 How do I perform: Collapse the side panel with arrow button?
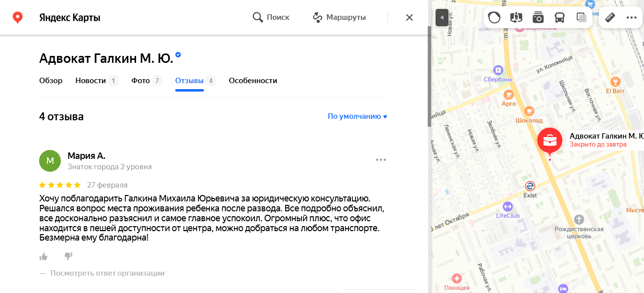click(x=442, y=18)
